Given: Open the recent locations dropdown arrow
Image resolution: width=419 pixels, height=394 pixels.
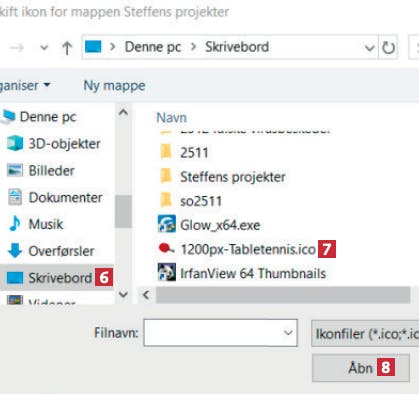Looking at the screenshot, I should pyautogui.click(x=44, y=48).
